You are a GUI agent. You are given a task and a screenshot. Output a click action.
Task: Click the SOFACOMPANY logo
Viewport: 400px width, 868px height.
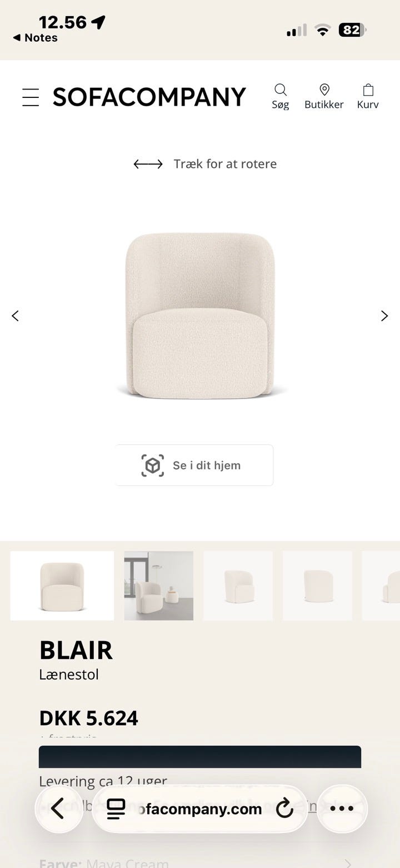[x=149, y=97]
